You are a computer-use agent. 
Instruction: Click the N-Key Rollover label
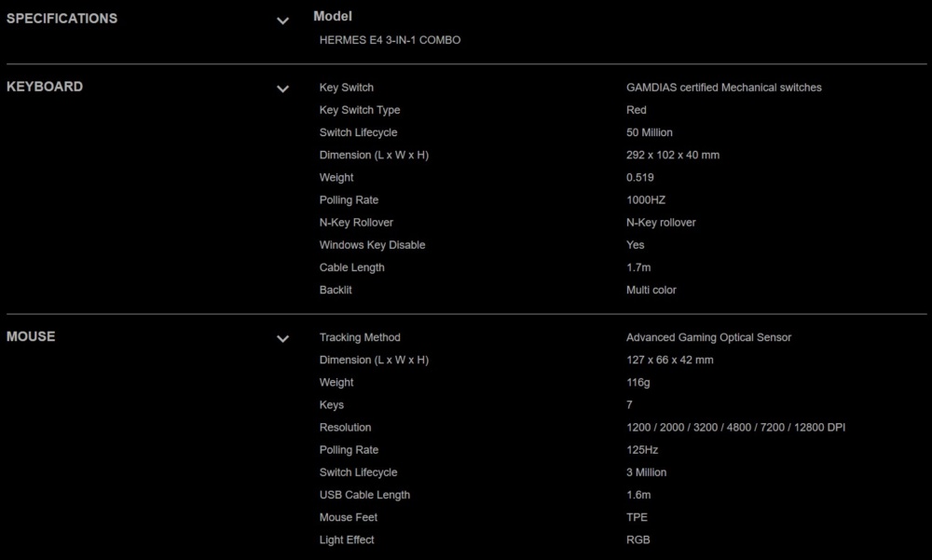(x=356, y=223)
